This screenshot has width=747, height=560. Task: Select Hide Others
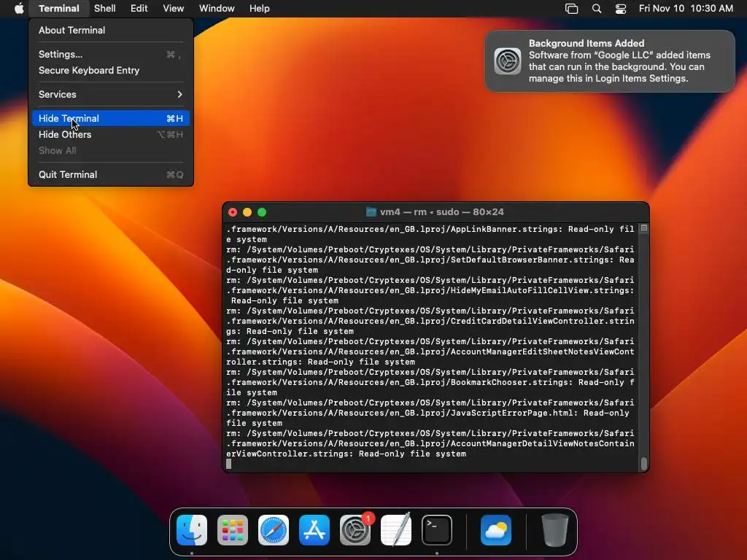tap(111, 135)
